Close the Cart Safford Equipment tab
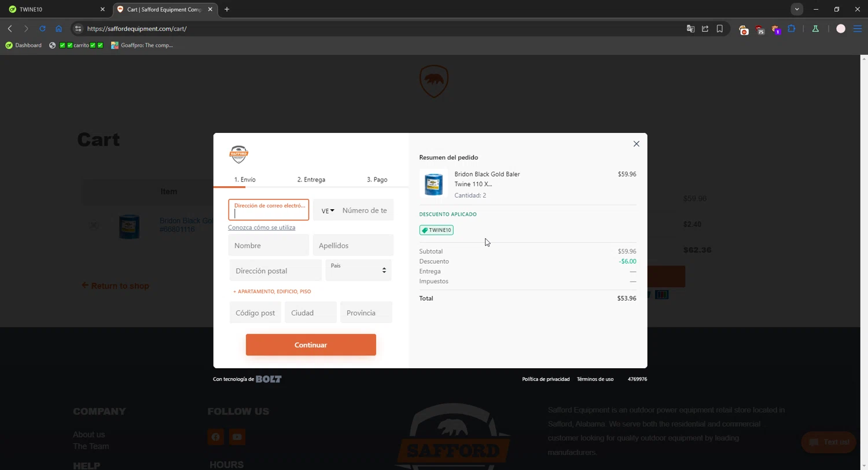The width and height of the screenshot is (868, 470). 210,9
